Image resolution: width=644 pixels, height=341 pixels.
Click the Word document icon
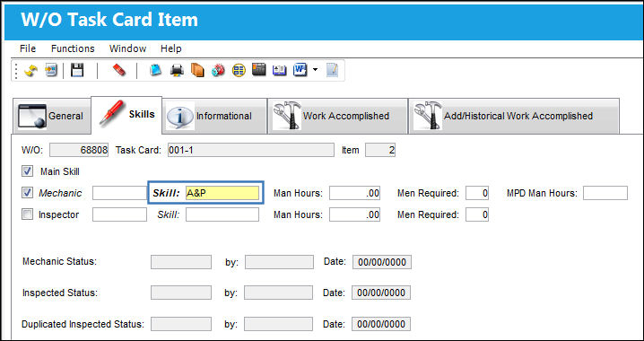click(300, 71)
